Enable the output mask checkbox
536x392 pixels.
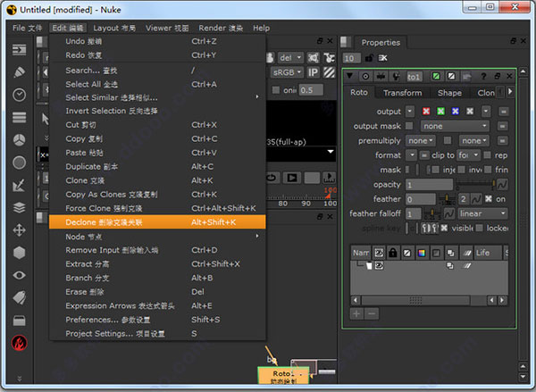409,126
